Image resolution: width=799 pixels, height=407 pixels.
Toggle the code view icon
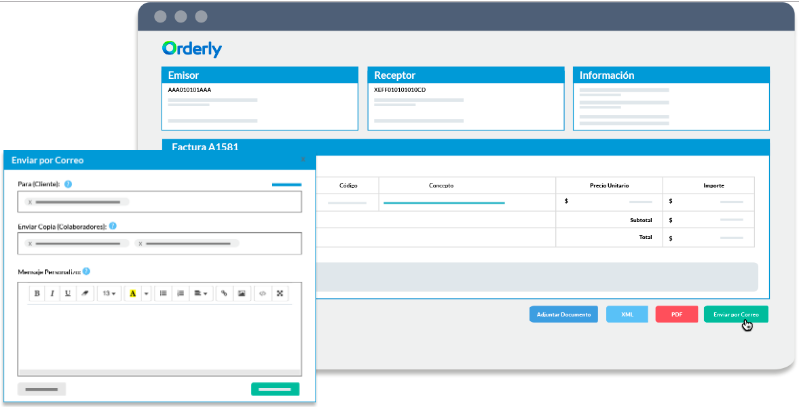coord(263,293)
